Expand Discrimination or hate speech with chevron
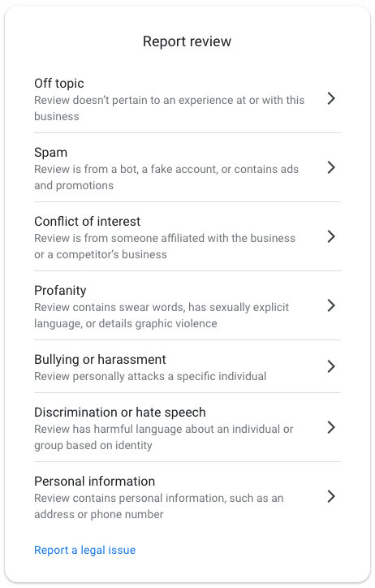The width and height of the screenshot is (375, 588). pos(331,427)
